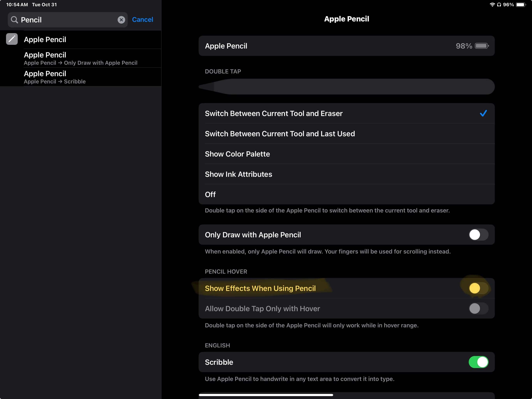Open Only Draw with Apple Pencil result
532x399 pixels.
click(81, 58)
